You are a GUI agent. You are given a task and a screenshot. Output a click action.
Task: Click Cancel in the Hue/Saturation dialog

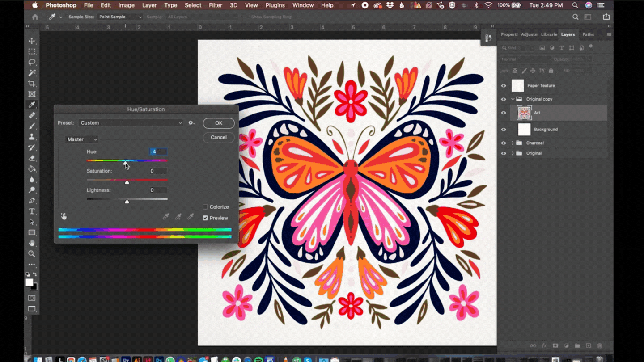pyautogui.click(x=218, y=137)
